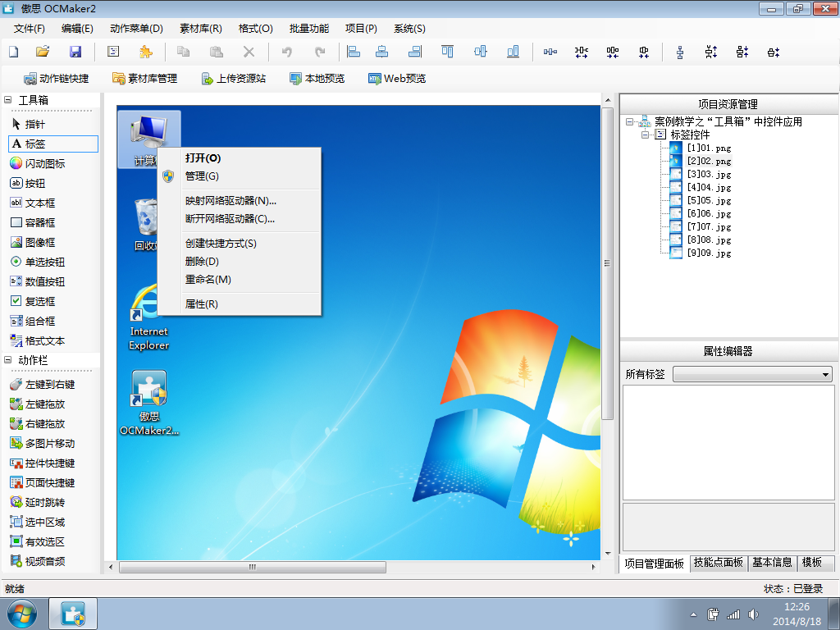Click the 素材库管理 button
Viewport: 840px width, 630px height.
click(144, 79)
